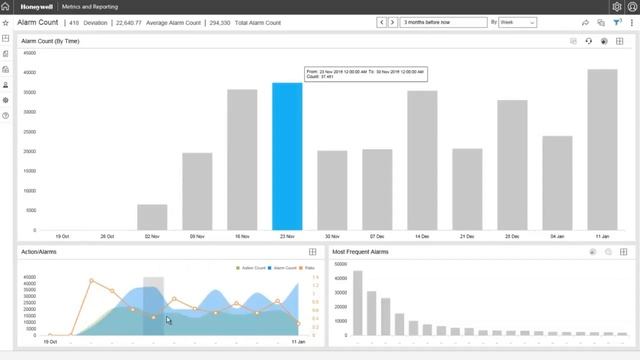The image size is (640, 360).
Task: Click the share arrow icon
Action: pyautogui.click(x=585, y=22)
